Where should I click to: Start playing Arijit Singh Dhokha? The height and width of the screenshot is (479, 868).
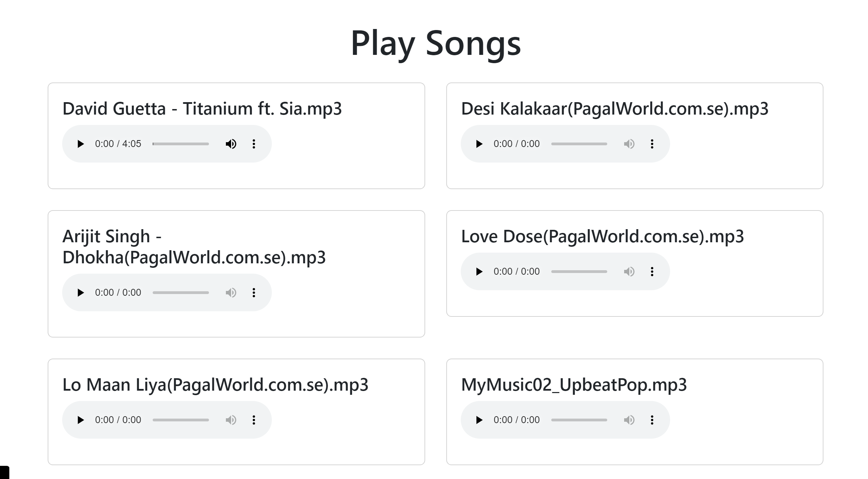click(80, 293)
